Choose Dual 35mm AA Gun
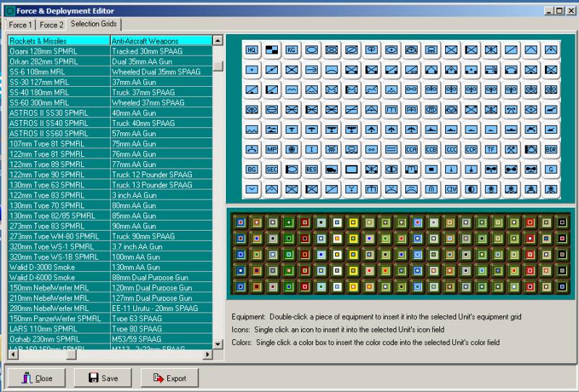 coord(161,61)
